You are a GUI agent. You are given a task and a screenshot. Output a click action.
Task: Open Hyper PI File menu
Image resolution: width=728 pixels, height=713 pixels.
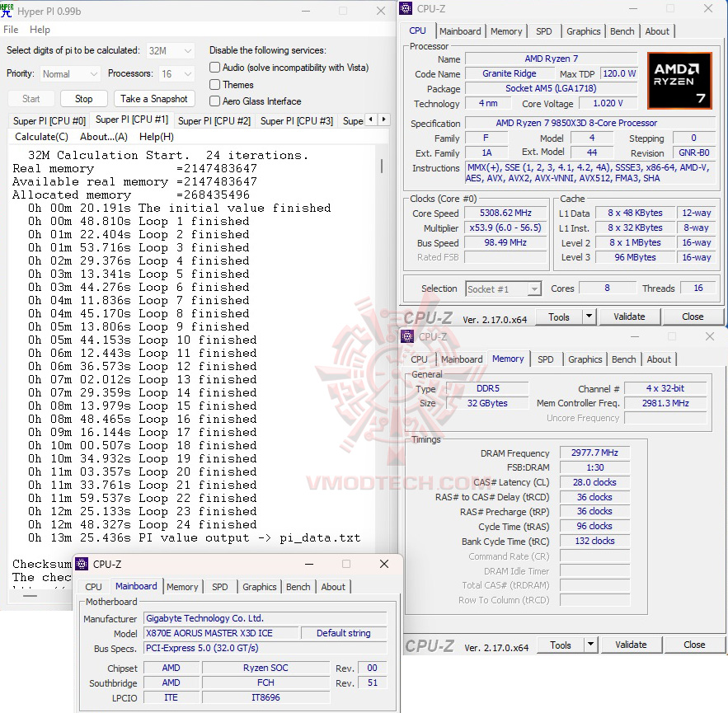(x=11, y=30)
